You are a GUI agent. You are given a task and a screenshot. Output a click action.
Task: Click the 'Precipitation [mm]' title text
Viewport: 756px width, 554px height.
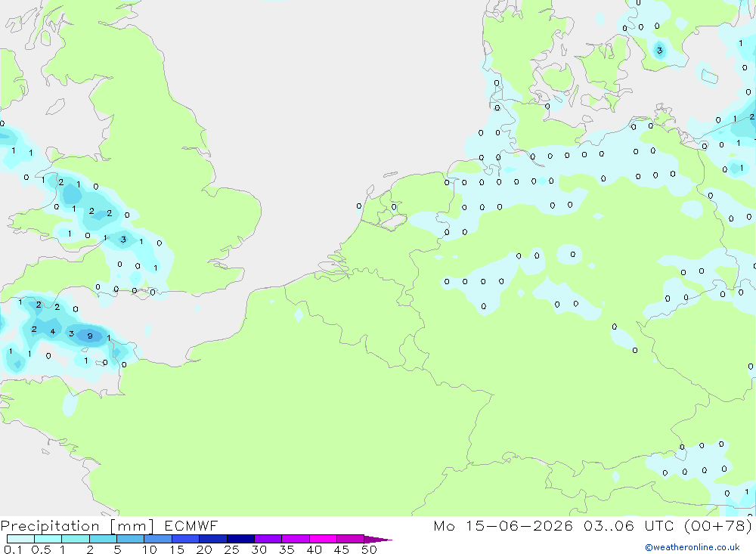(x=78, y=526)
